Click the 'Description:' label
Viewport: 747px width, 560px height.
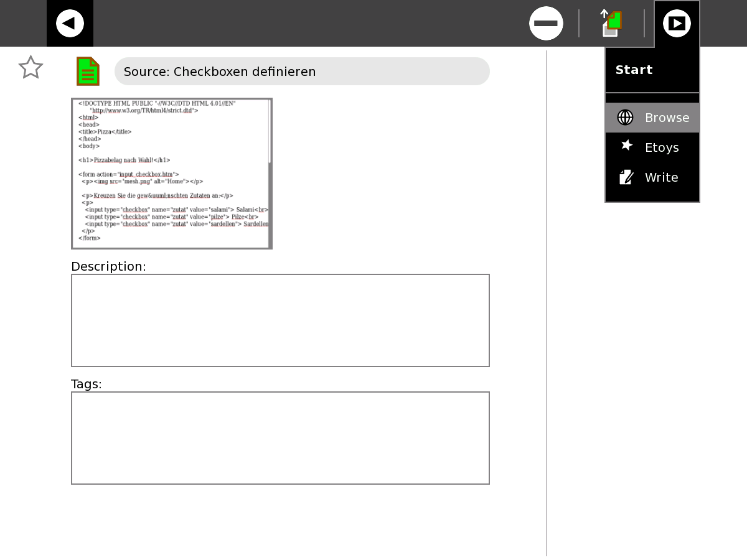(x=108, y=266)
